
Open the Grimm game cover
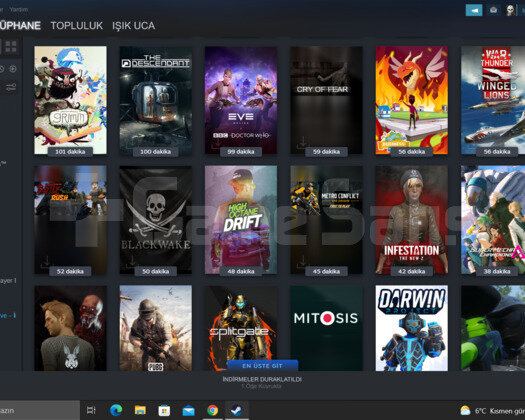click(70, 100)
